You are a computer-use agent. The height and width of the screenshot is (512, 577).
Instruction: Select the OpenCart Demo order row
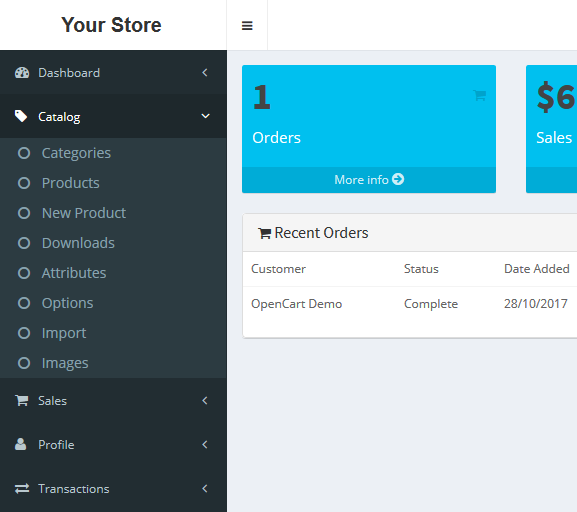coord(410,304)
